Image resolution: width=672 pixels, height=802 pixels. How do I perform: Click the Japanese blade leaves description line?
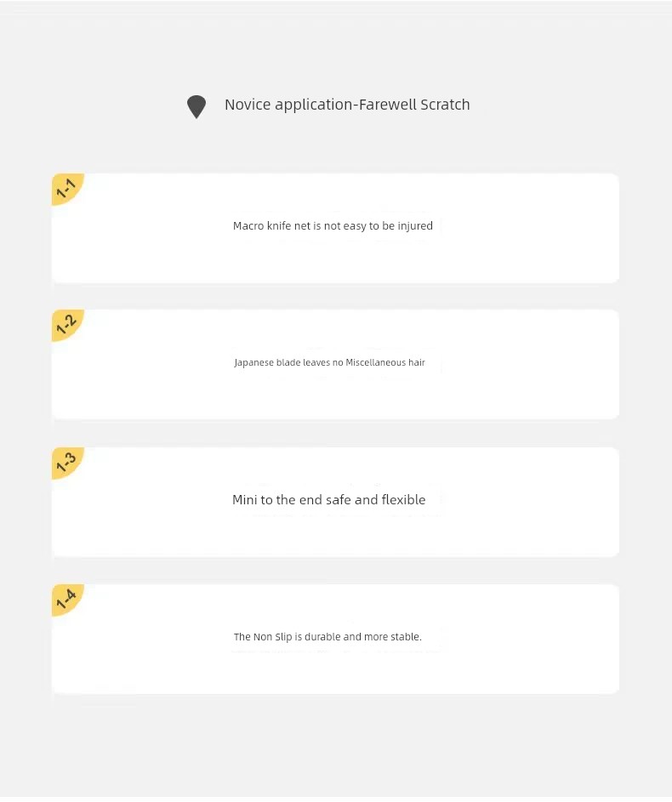pyautogui.click(x=329, y=362)
